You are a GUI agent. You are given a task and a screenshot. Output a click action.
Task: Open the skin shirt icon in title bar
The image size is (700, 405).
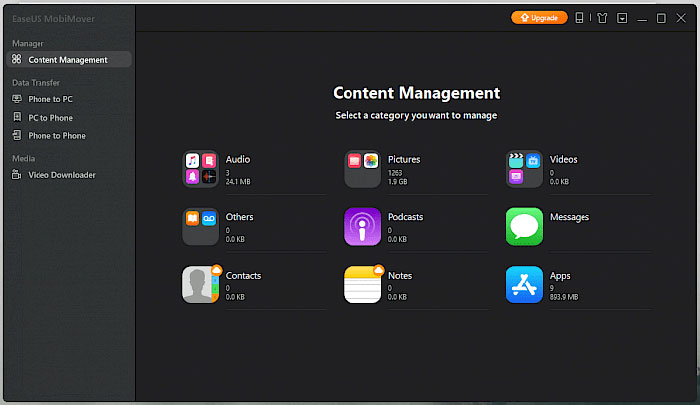(x=602, y=18)
